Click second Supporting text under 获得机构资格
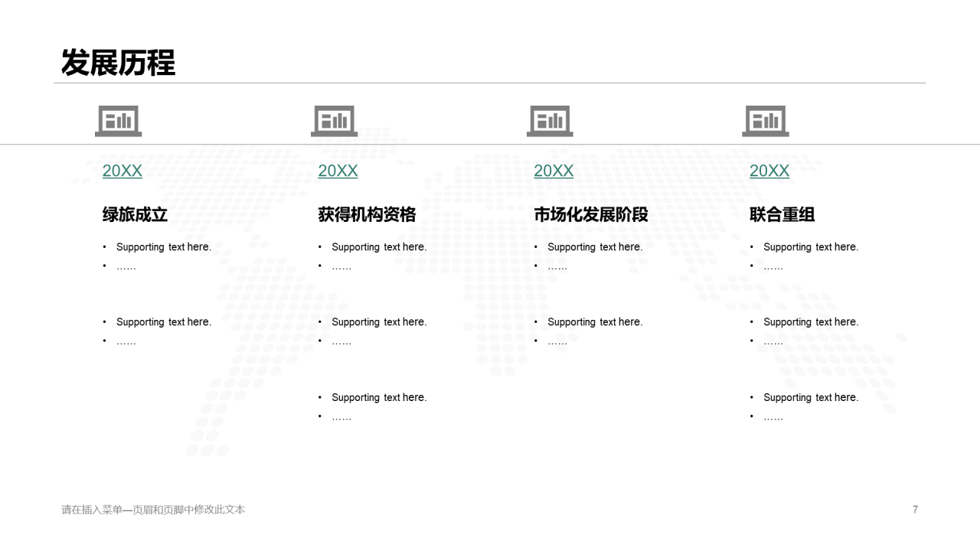The height and width of the screenshot is (551, 980). tap(379, 322)
